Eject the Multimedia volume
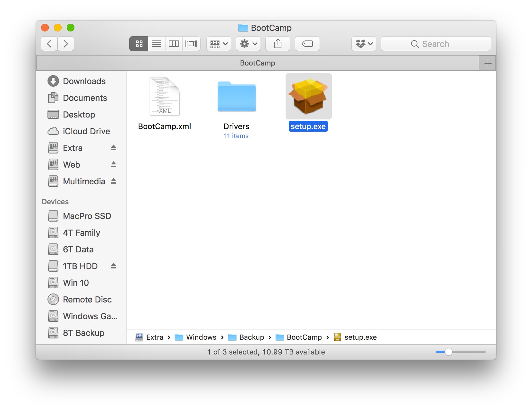The width and height of the screenshot is (532, 411). [x=114, y=181]
